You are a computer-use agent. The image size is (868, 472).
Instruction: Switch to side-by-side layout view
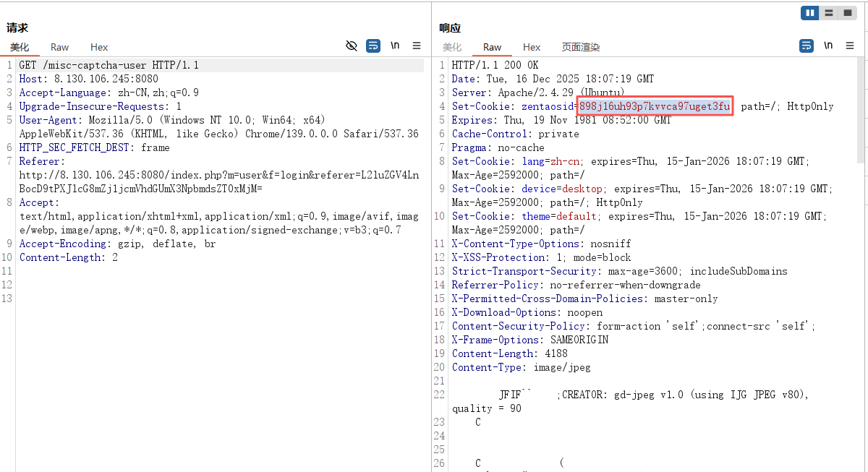pyautogui.click(x=810, y=13)
